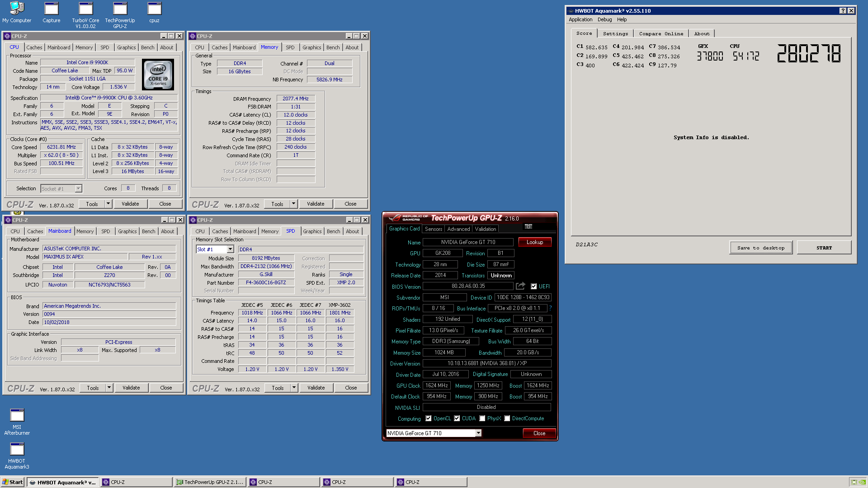Viewport: 868px width, 488px height.
Task: Select the Capture desktop shortcut
Action: click(x=51, y=13)
